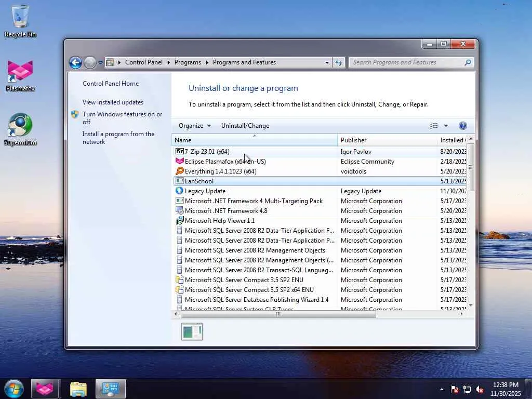Click the .NET Framework 4.8 program icon
Image resolution: width=532 pixels, height=399 pixels.
[179, 210]
